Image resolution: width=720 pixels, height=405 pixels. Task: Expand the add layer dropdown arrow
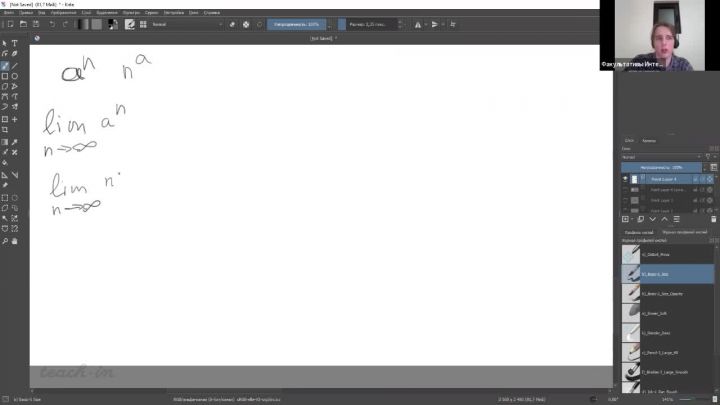pyautogui.click(x=634, y=218)
